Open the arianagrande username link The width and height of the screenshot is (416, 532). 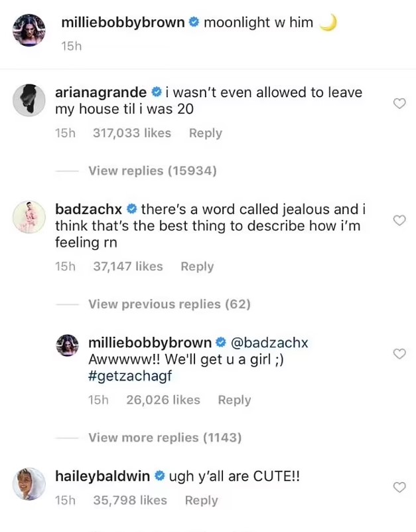(x=101, y=92)
